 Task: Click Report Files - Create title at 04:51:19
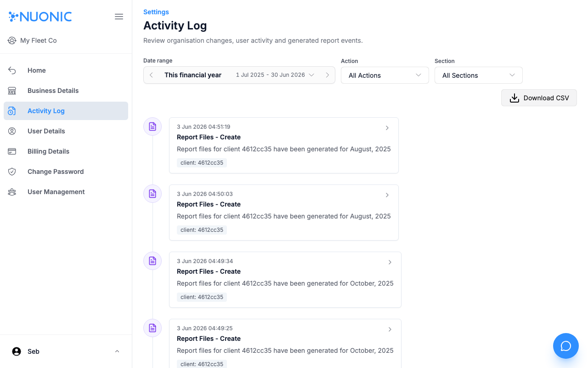coord(209,137)
